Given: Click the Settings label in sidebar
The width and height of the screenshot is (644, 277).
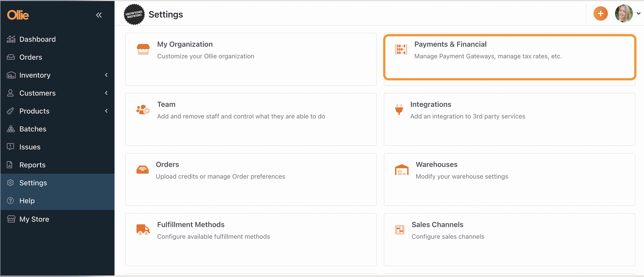Looking at the screenshot, I should (x=33, y=183).
